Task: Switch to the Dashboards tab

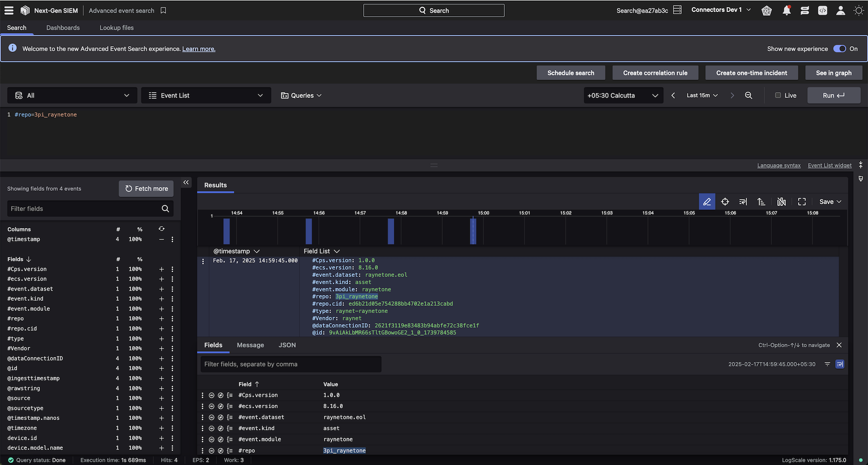Action: (63, 28)
